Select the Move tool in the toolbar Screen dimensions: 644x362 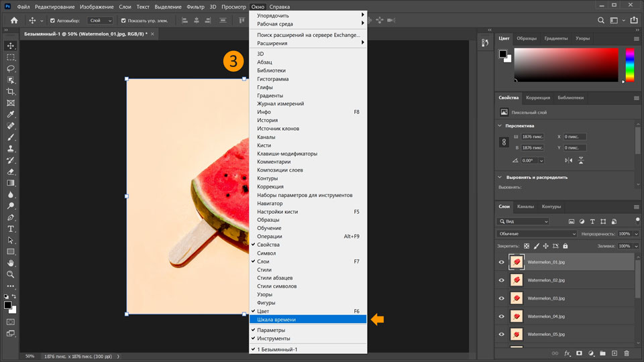click(11, 46)
